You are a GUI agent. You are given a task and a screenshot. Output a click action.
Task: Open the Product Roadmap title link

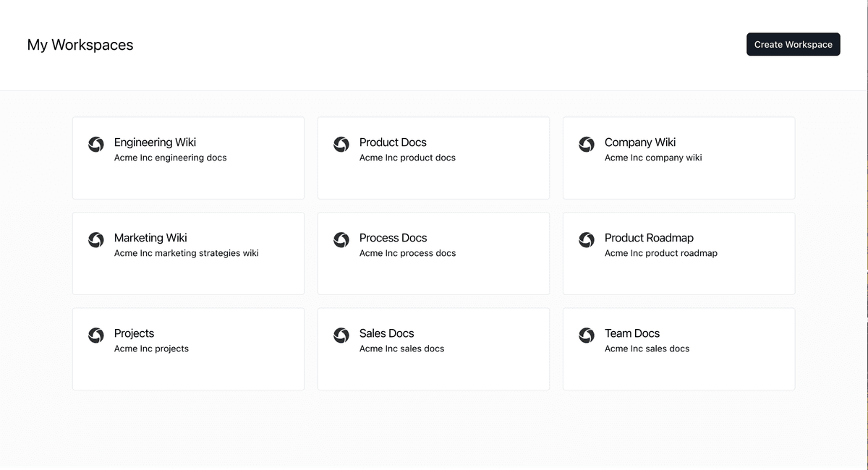(649, 238)
